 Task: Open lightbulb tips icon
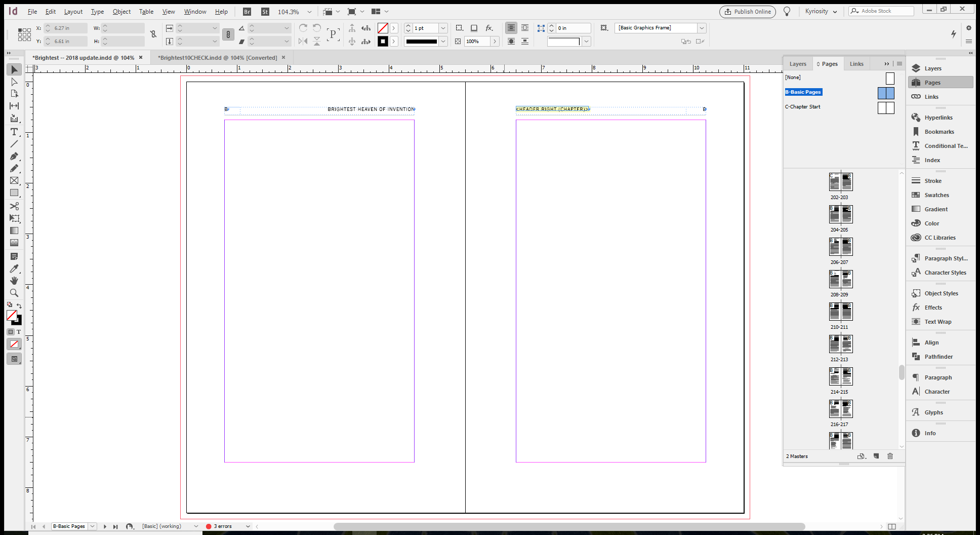[787, 12]
